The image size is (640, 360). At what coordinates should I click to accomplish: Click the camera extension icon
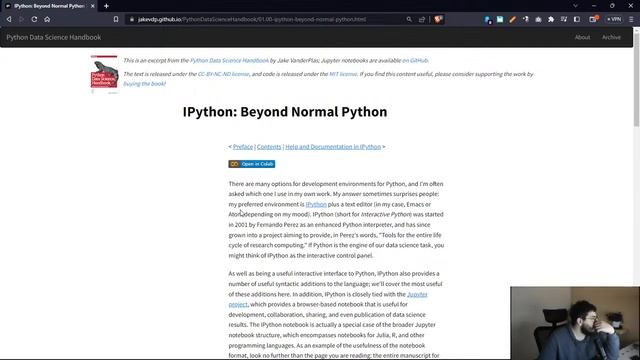click(x=538, y=19)
